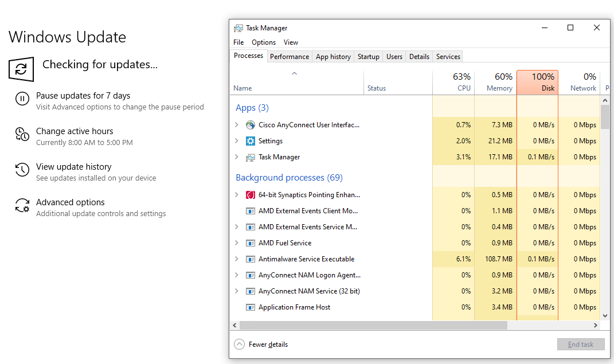
Task: Click the 108.7 MB memory value cell
Action: [x=496, y=259]
